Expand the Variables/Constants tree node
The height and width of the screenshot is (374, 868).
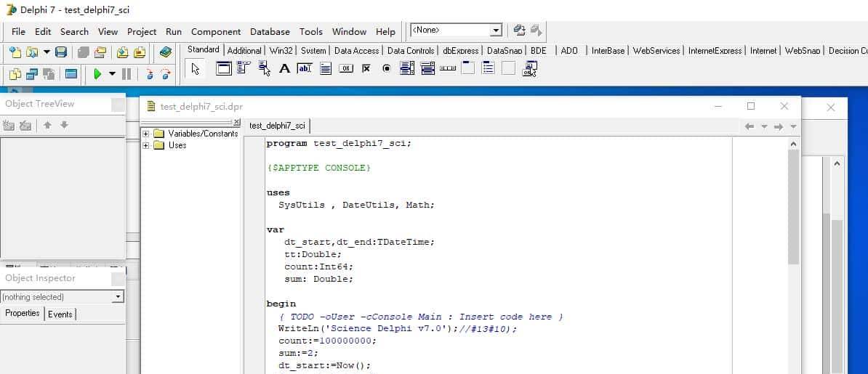tap(146, 134)
